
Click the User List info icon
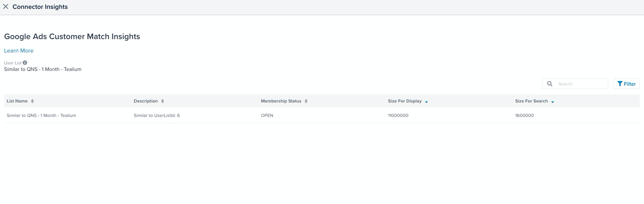[25, 63]
